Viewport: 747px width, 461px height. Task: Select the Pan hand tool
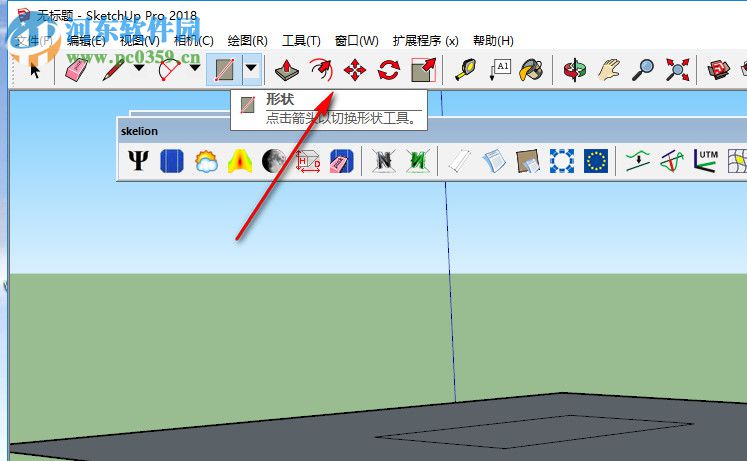[x=609, y=70]
